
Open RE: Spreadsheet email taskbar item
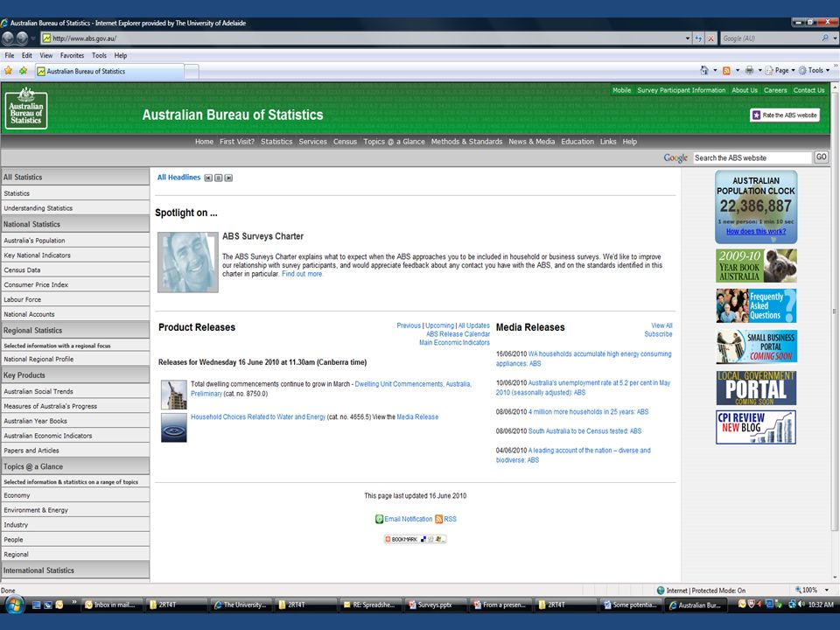click(371, 605)
